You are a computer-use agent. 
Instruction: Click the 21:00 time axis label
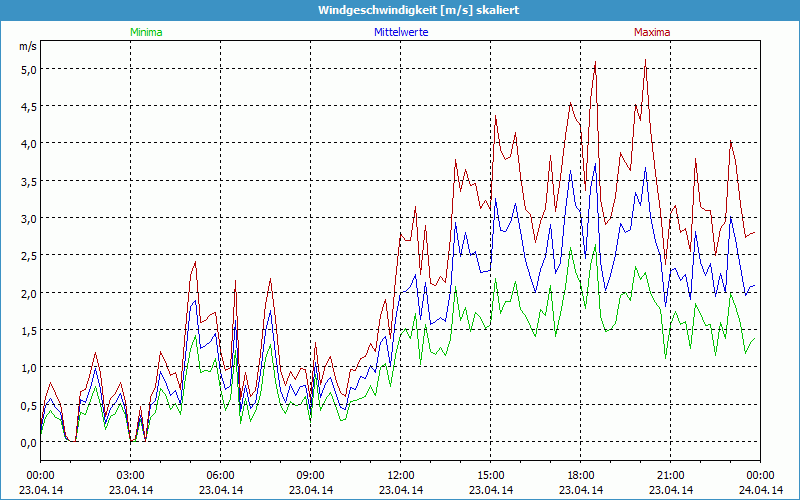670,475
